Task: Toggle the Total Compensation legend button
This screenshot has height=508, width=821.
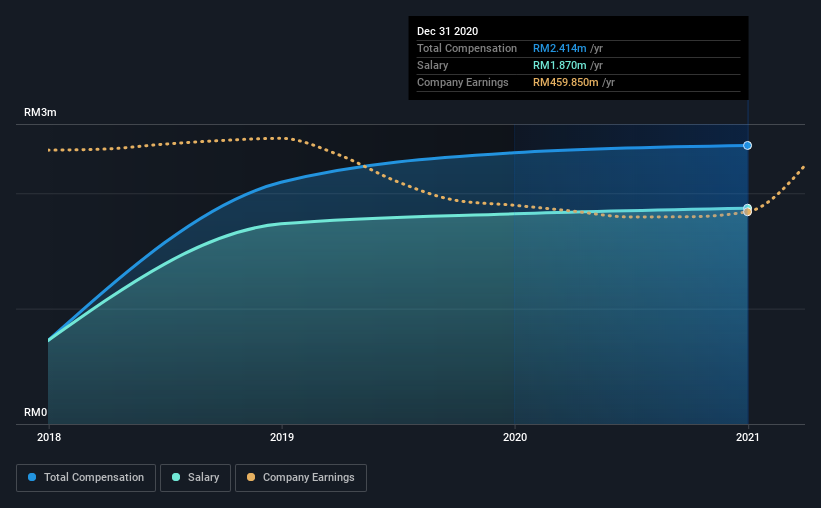Action: click(x=86, y=478)
